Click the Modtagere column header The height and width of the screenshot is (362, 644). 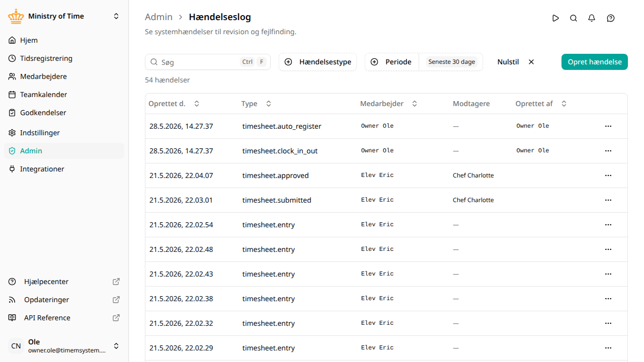(x=471, y=104)
